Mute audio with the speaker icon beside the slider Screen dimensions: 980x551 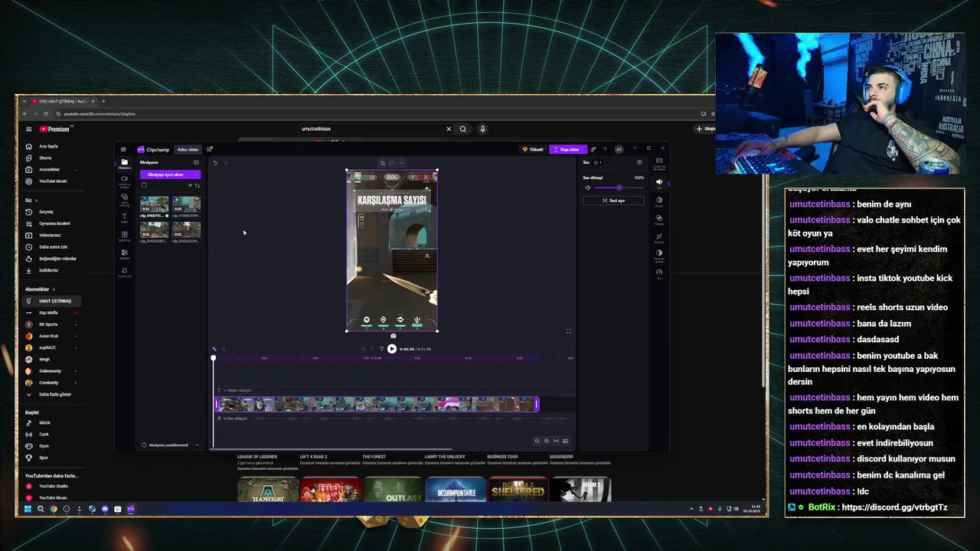point(587,187)
